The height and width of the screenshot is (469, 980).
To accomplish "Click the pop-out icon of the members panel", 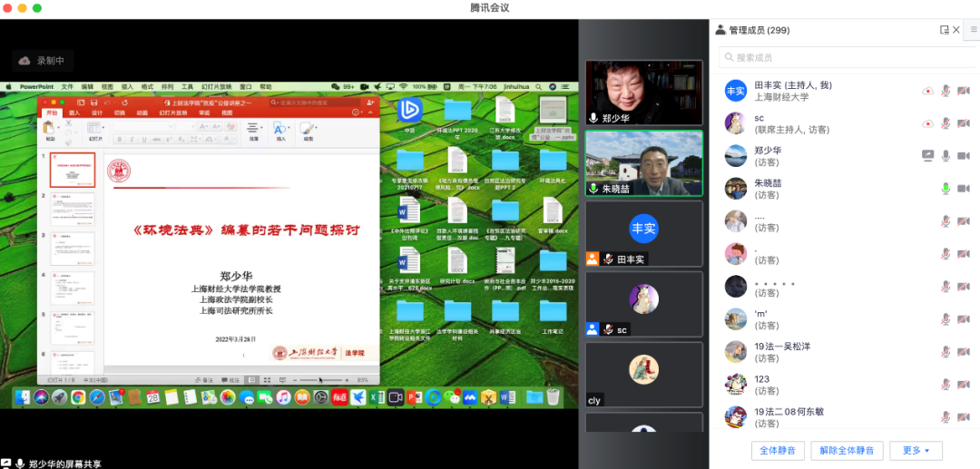I will point(945,30).
